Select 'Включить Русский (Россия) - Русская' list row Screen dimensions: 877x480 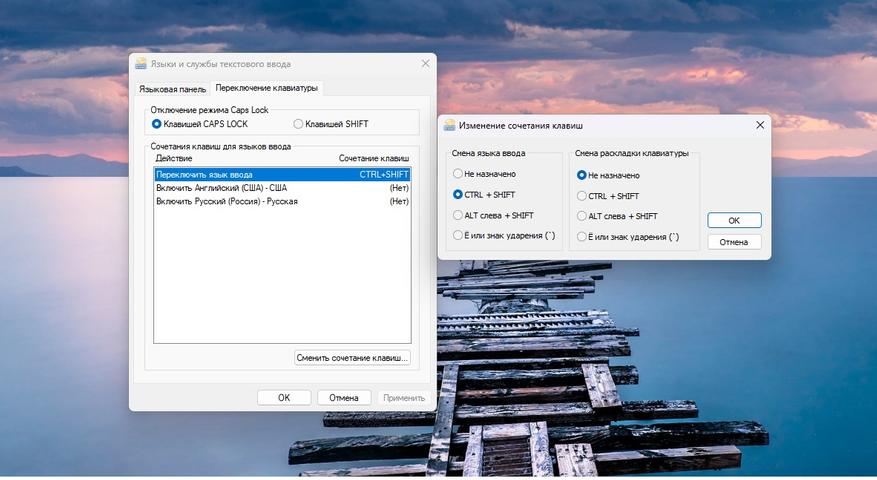pos(282,201)
